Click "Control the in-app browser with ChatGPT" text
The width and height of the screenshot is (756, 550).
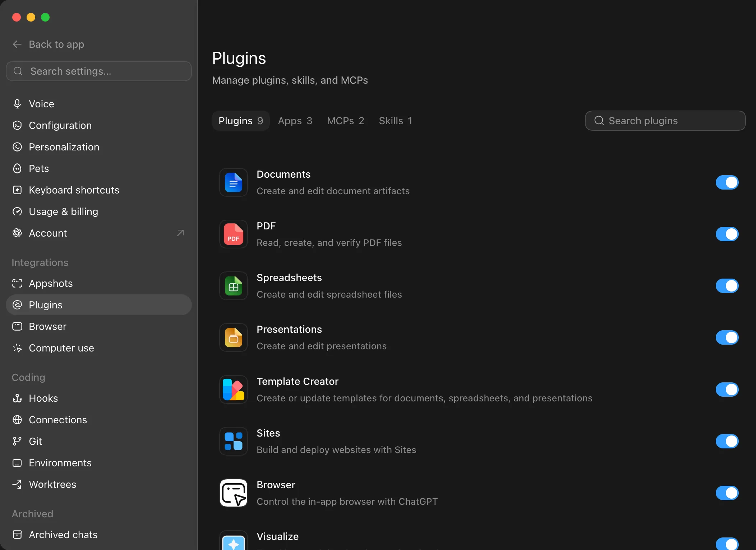(347, 502)
